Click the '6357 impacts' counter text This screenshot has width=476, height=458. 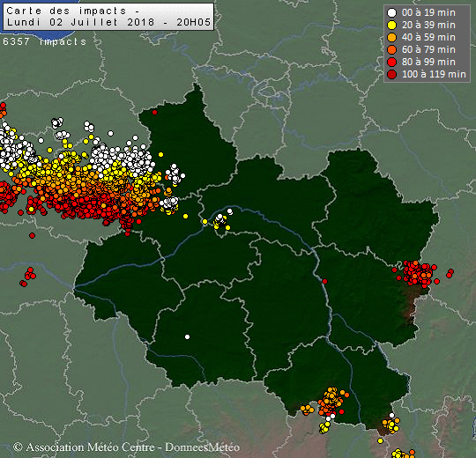click(45, 41)
